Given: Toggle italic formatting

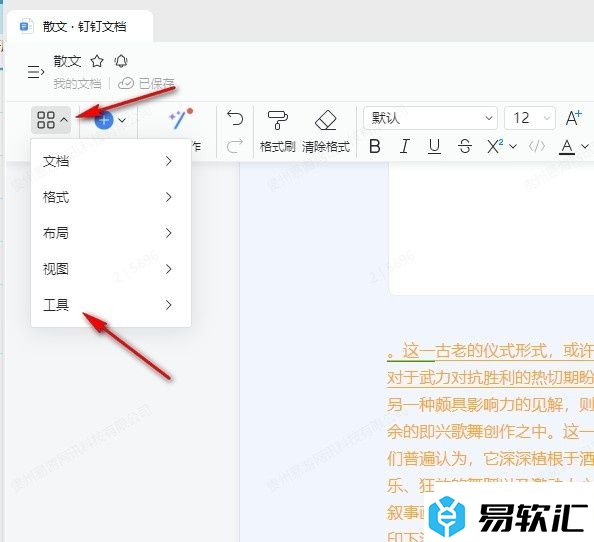Looking at the screenshot, I should tap(405, 146).
